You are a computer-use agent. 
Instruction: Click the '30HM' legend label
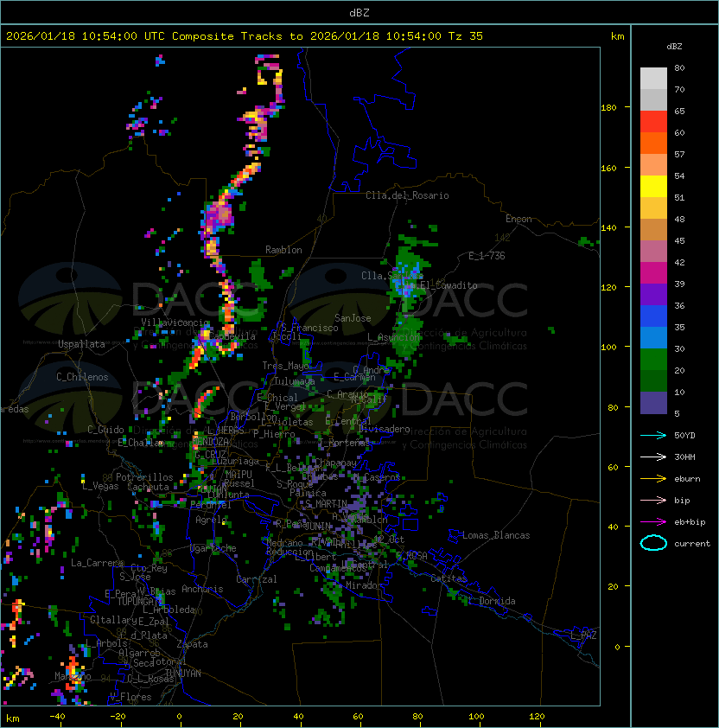click(x=684, y=457)
